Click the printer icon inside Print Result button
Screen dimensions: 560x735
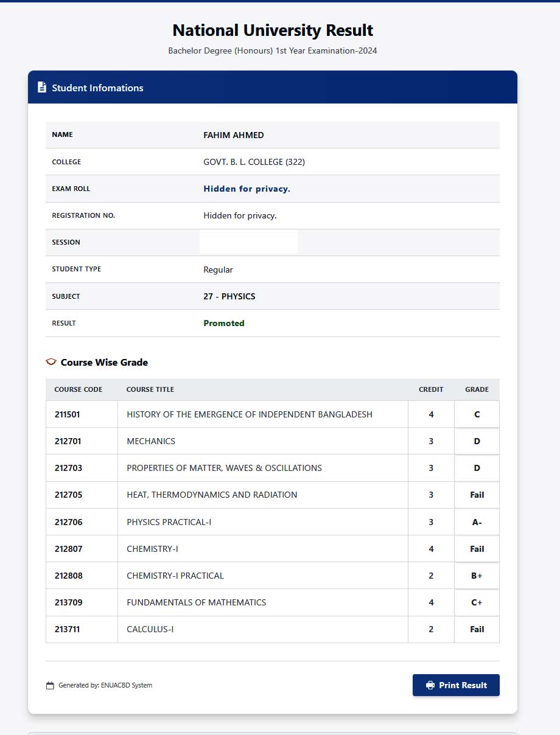click(430, 685)
